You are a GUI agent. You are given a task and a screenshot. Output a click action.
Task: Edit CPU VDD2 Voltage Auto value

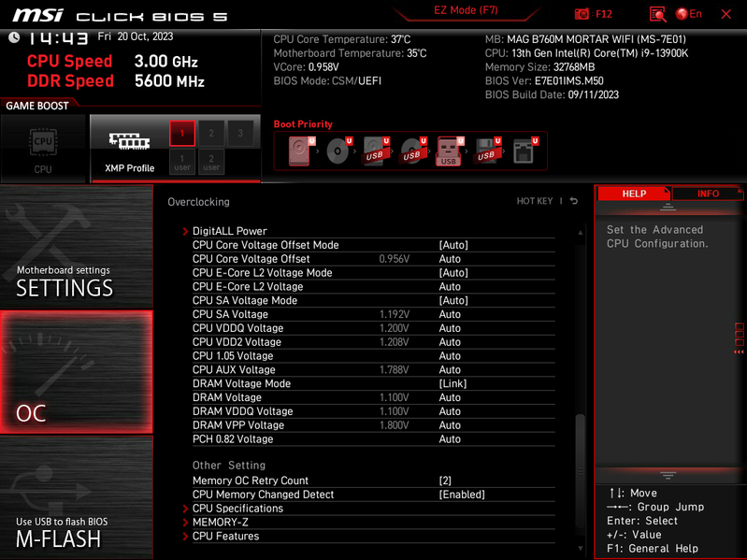[x=450, y=342]
